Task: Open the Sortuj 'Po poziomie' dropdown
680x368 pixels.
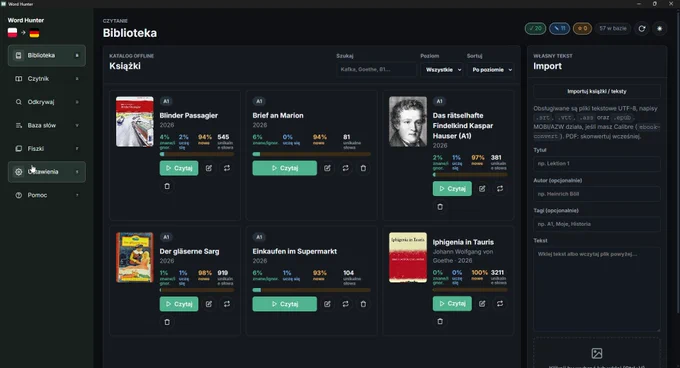Action: pyautogui.click(x=490, y=69)
